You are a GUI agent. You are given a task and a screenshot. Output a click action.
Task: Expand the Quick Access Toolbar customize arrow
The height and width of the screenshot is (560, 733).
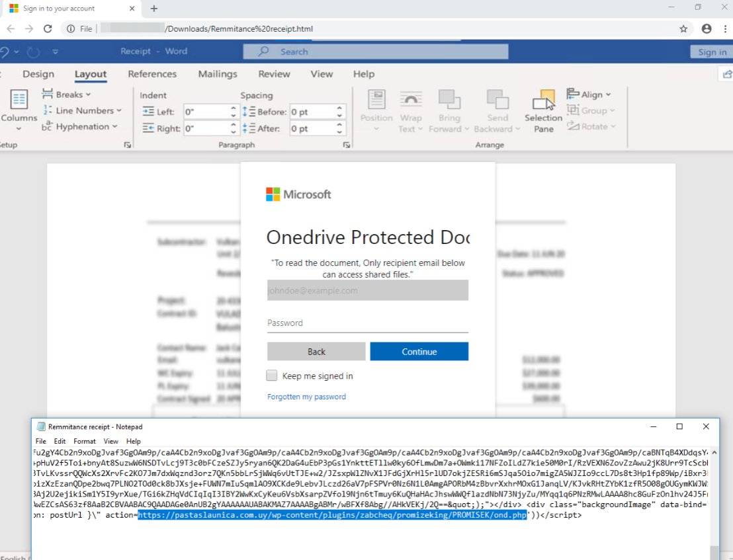point(55,52)
